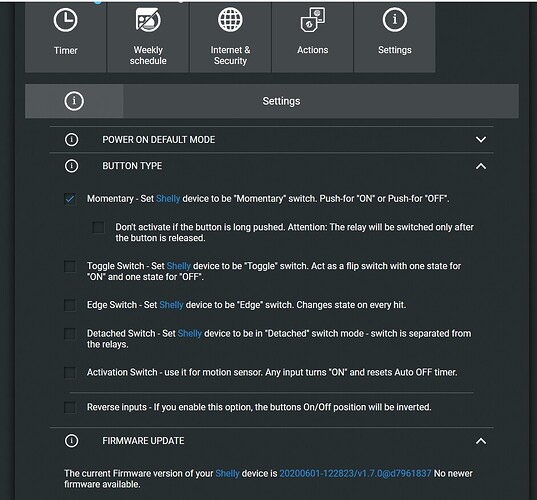The height and width of the screenshot is (500, 537).
Task: Click the firmware version link 20200601-122823
Action: click(355, 474)
